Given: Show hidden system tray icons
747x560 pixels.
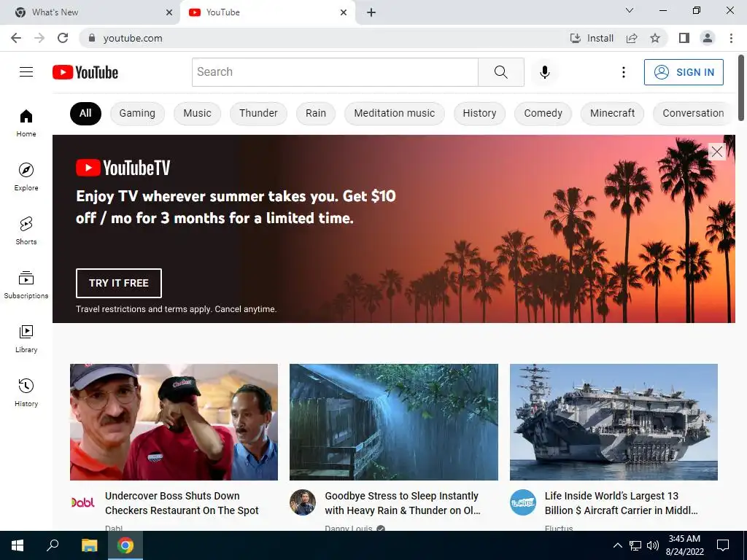Looking at the screenshot, I should pyautogui.click(x=617, y=545).
